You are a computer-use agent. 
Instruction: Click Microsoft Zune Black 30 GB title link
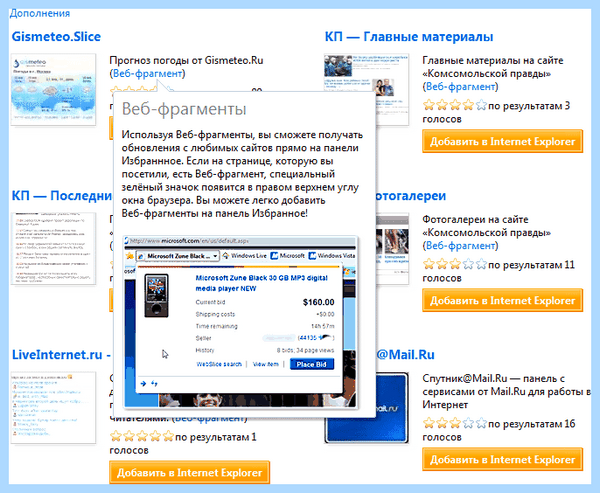click(262, 283)
